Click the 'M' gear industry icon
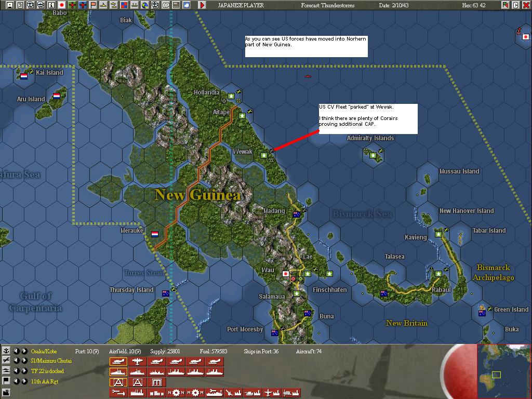Image resolution: width=532 pixels, height=399 pixels. click(195, 393)
